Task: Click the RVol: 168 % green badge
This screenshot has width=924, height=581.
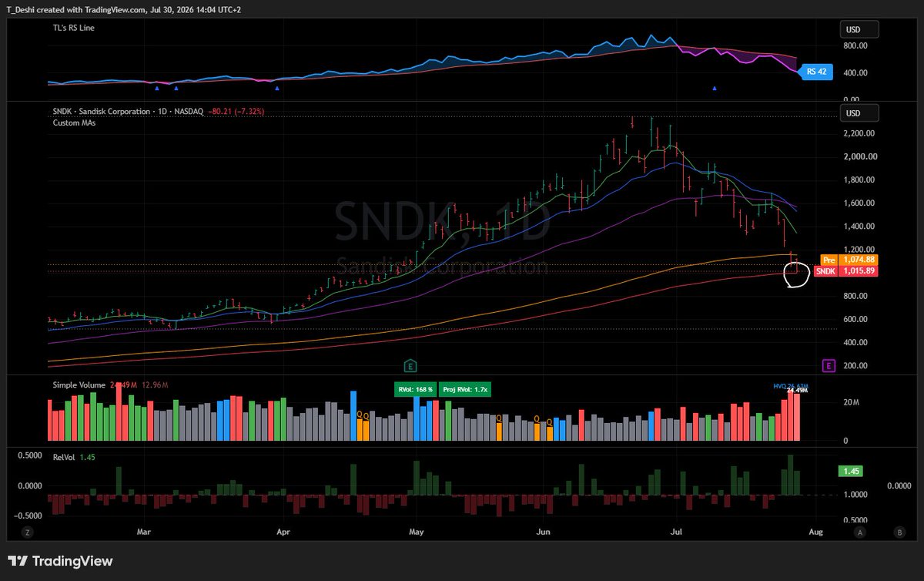Action: point(415,389)
